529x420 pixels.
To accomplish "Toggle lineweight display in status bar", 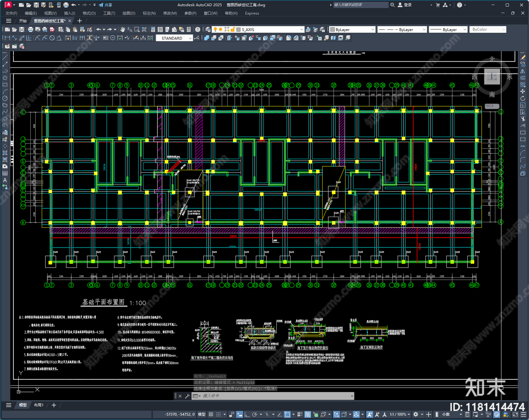I will [x=300, y=414].
